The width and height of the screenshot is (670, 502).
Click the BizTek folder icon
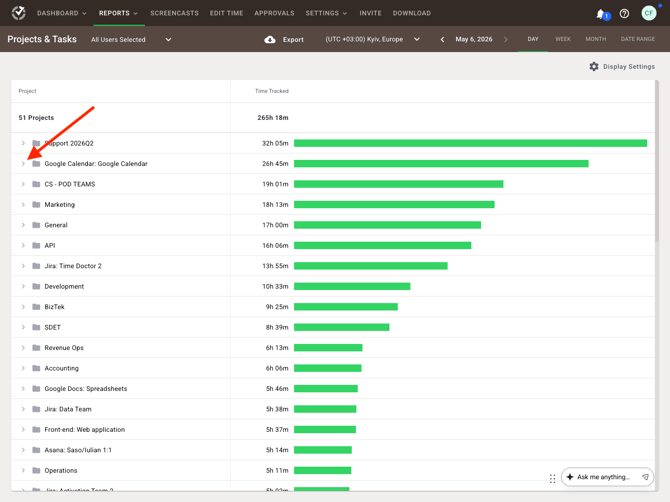click(x=36, y=307)
